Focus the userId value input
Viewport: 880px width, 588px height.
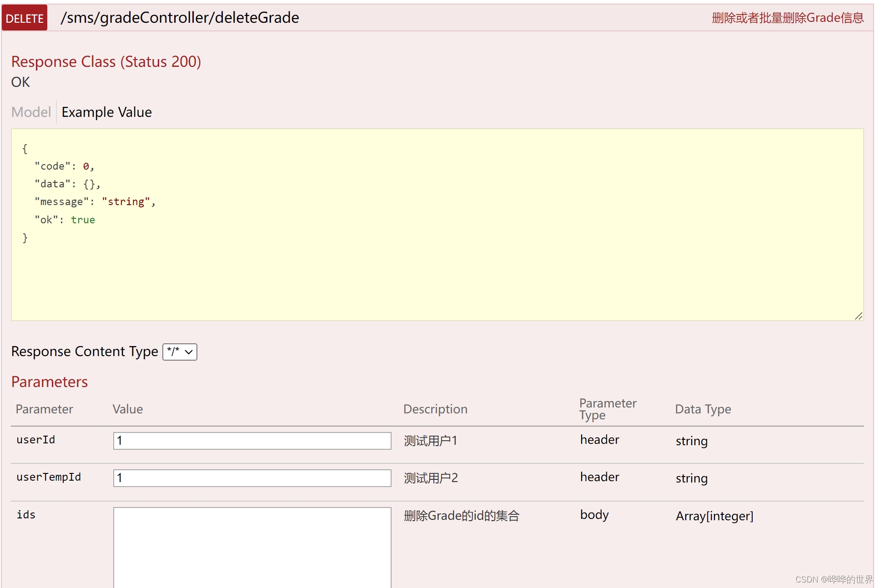coord(252,441)
